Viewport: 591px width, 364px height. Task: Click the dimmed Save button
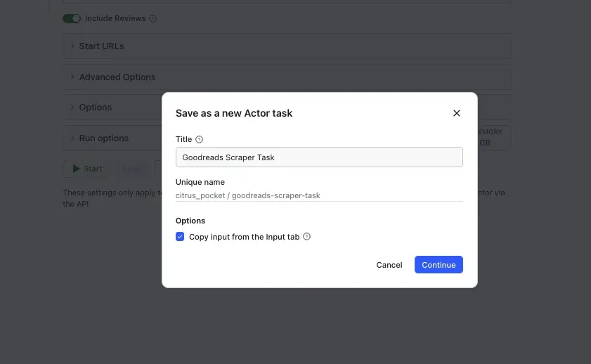pyautogui.click(x=132, y=169)
